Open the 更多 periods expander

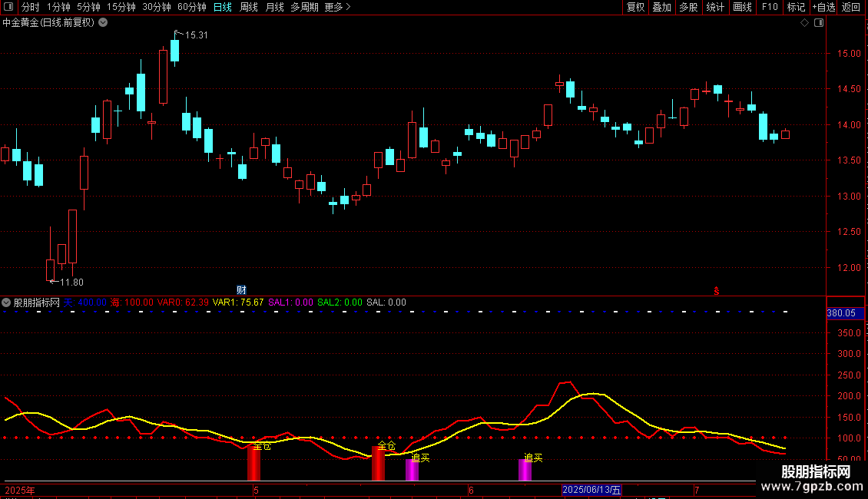(337, 7)
